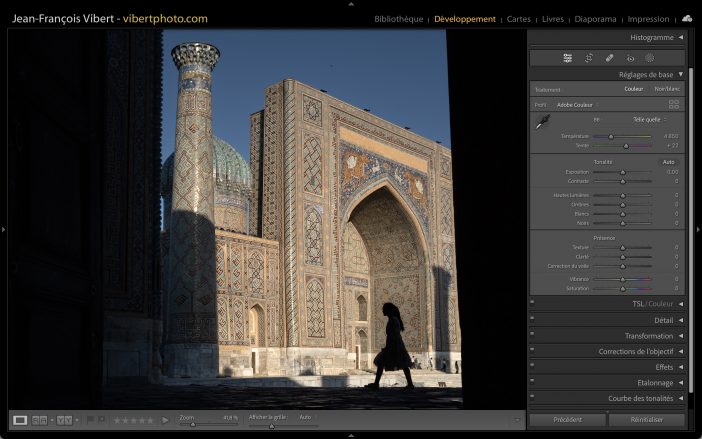Screen dimensions: 702x439
Task: Click the Réinitialiser button
Action: coord(646,420)
